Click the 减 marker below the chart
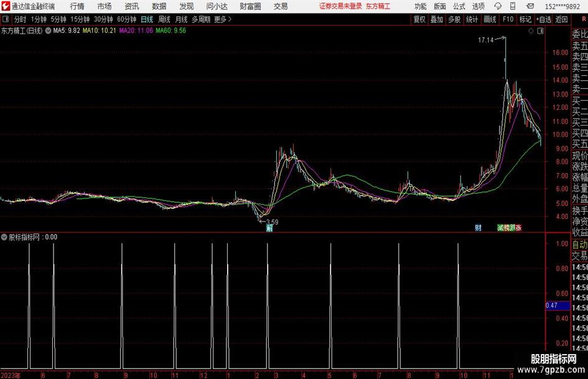The image size is (588, 379). 500,228
